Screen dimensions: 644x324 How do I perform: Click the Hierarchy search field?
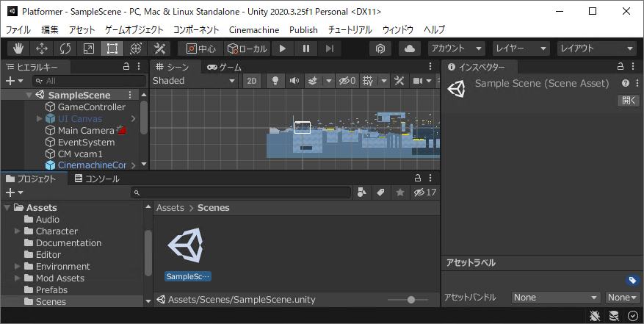89,81
